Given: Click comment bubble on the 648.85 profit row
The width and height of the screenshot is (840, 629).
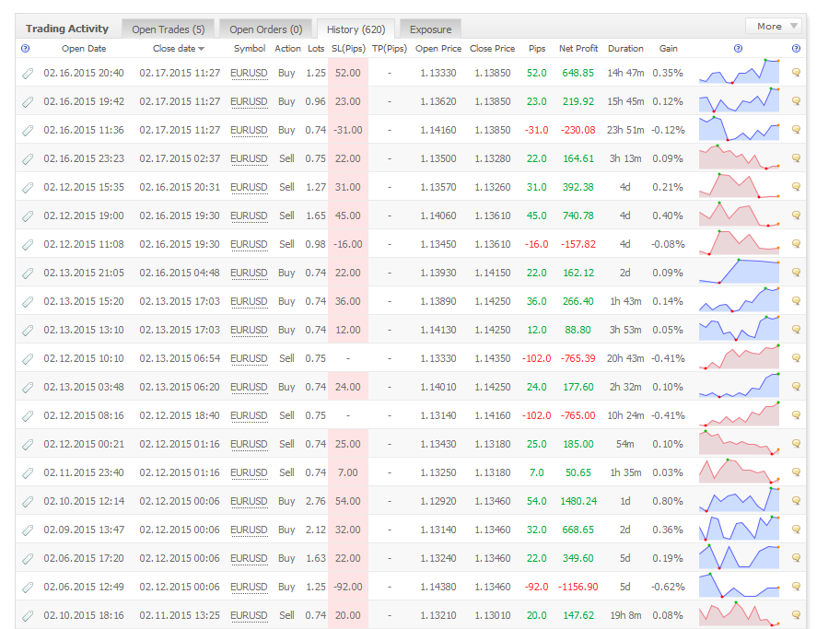Looking at the screenshot, I should [x=796, y=73].
